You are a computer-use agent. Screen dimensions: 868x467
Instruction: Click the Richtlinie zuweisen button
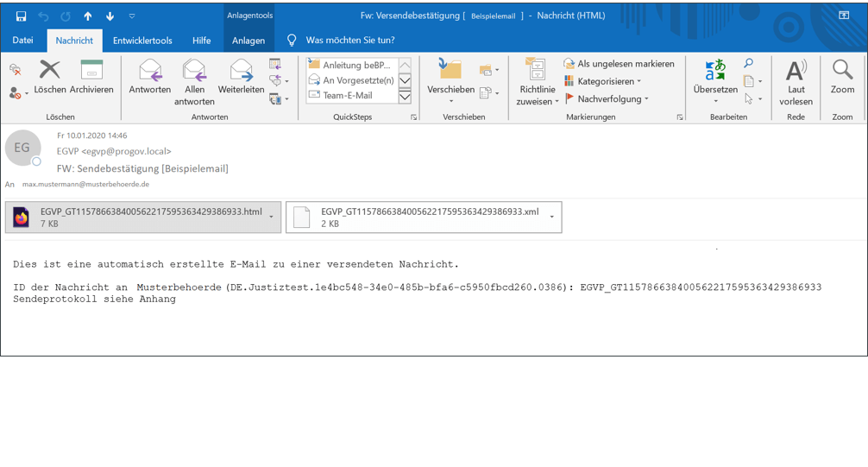click(x=537, y=83)
